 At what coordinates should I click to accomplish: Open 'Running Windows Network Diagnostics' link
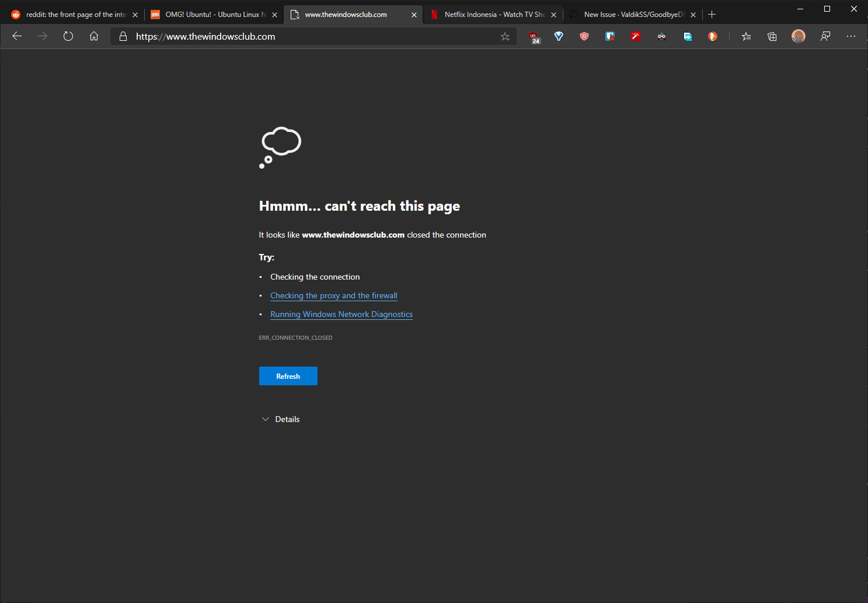pos(341,315)
